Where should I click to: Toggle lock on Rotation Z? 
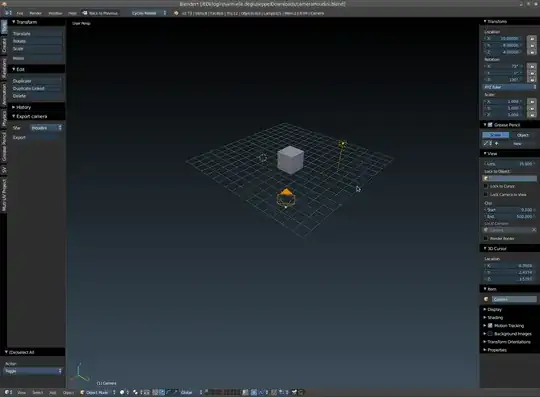532,80
